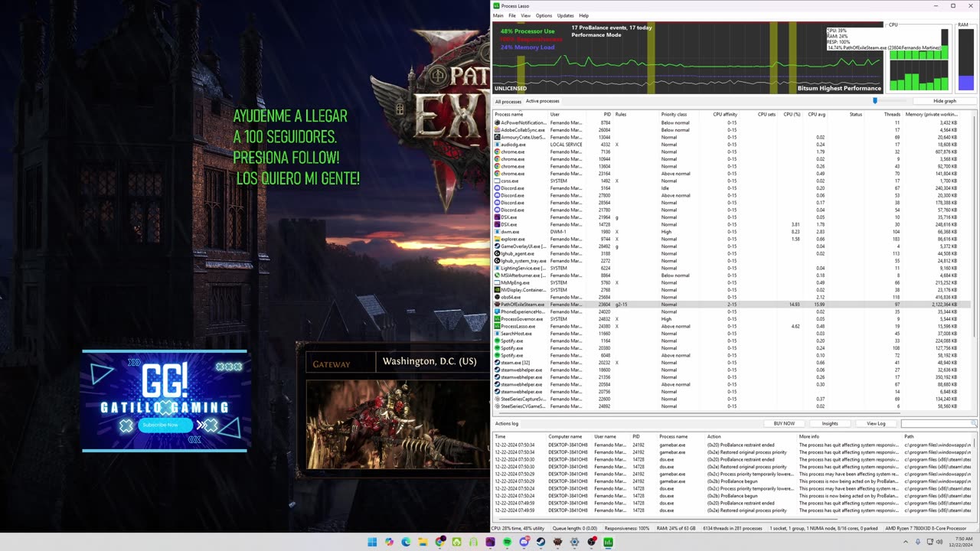
Task: Sort by Memory (private working) column header
Action: coord(931,114)
